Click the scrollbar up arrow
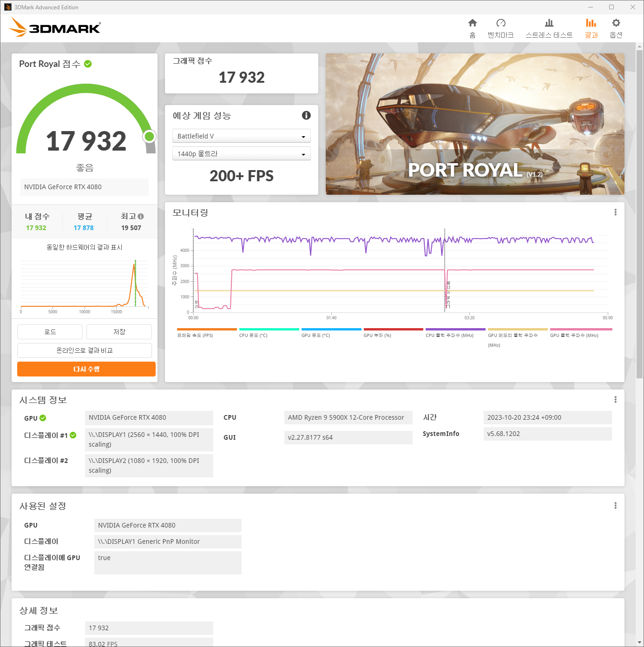Screen dimensions: 644x647 640,46
